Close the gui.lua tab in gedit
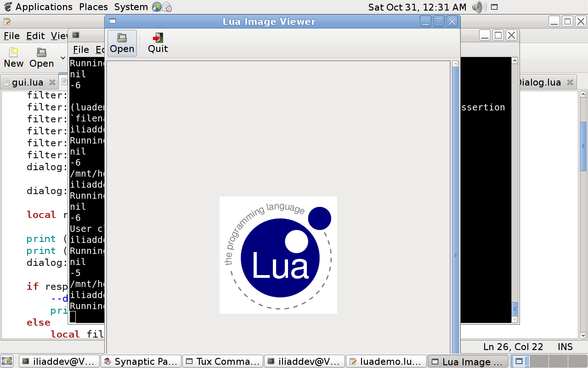This screenshot has height=368, width=588. point(52,82)
